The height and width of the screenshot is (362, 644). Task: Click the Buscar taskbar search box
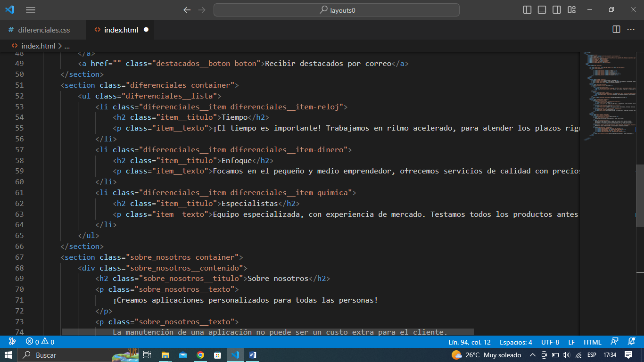click(x=78, y=355)
